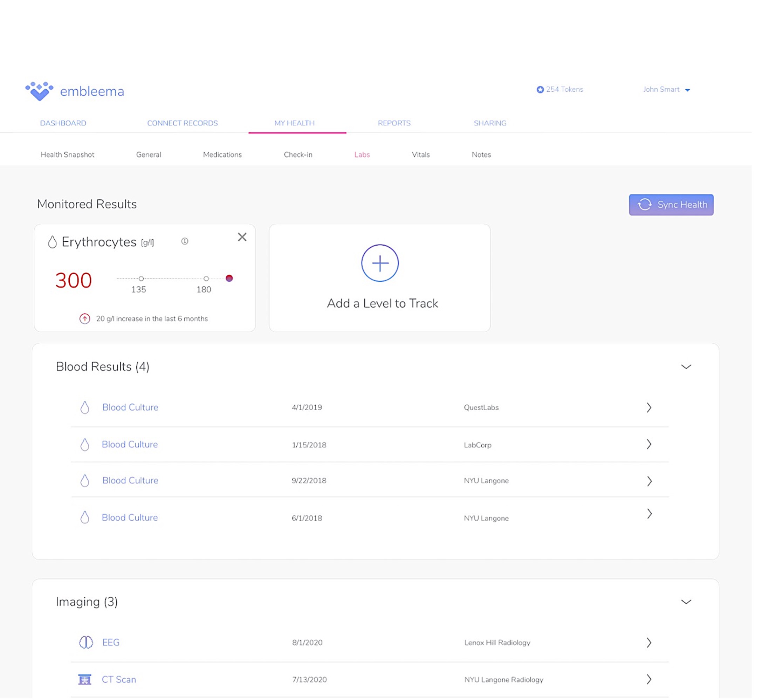The height and width of the screenshot is (700, 769).
Task: Click the tokens star icon
Action: (x=540, y=90)
